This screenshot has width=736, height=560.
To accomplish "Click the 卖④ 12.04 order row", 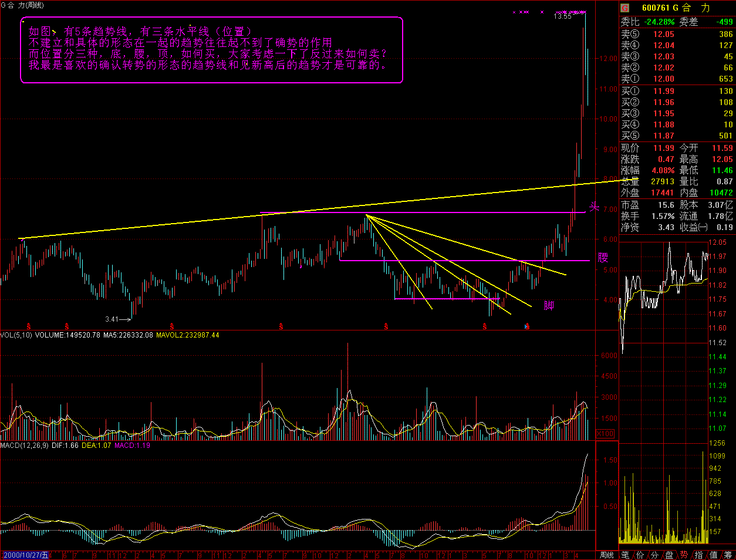I will [x=677, y=45].
